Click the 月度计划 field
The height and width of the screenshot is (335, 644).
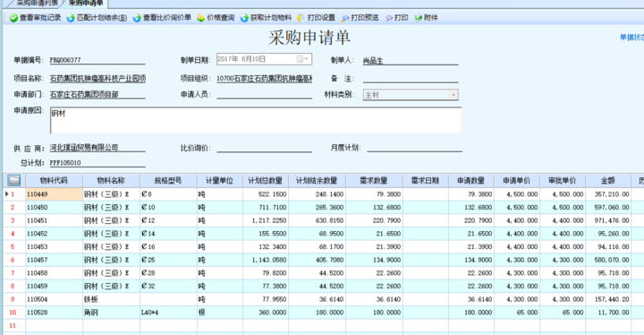[x=414, y=147]
